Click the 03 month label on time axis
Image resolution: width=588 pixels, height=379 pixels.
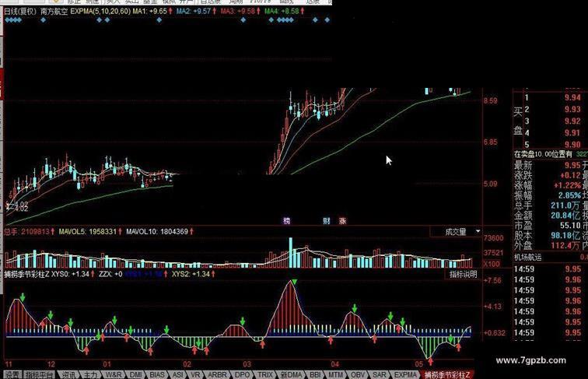(x=247, y=364)
